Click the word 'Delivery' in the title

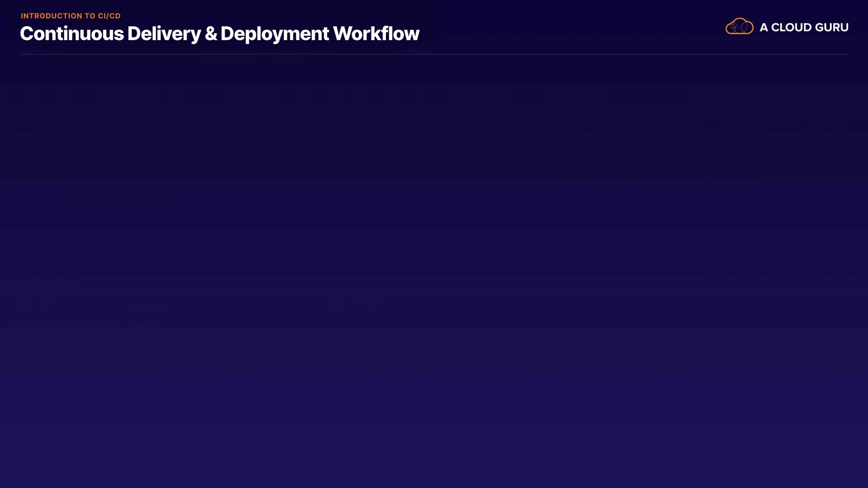coord(164,34)
